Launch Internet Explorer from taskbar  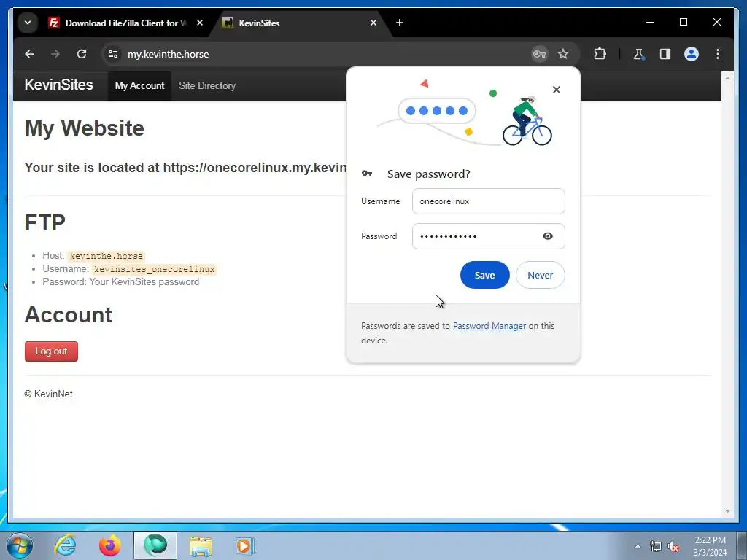coord(65,545)
